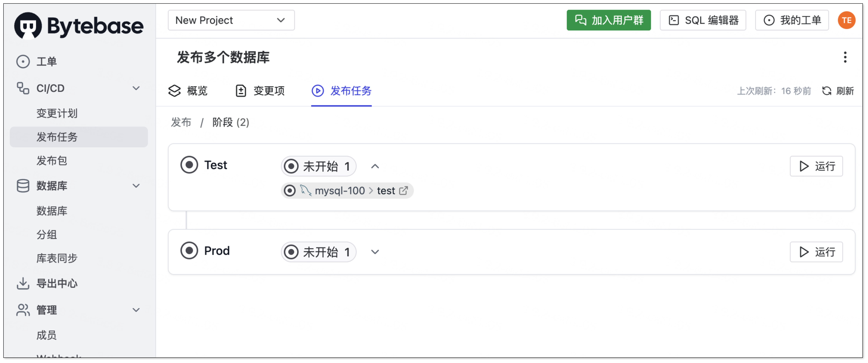The width and height of the screenshot is (868, 363).
Task: Open external link icon beside test database
Action: [403, 191]
